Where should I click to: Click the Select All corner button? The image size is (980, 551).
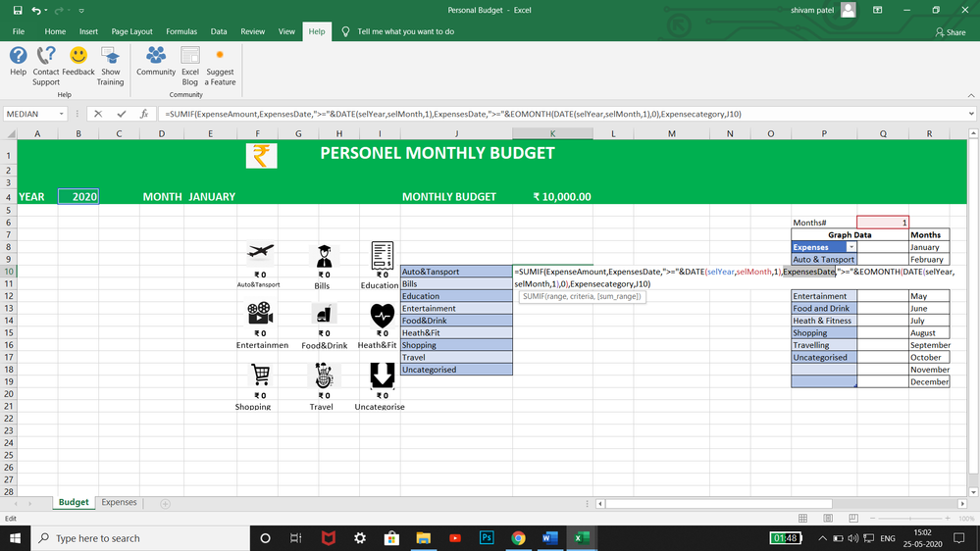10,133
